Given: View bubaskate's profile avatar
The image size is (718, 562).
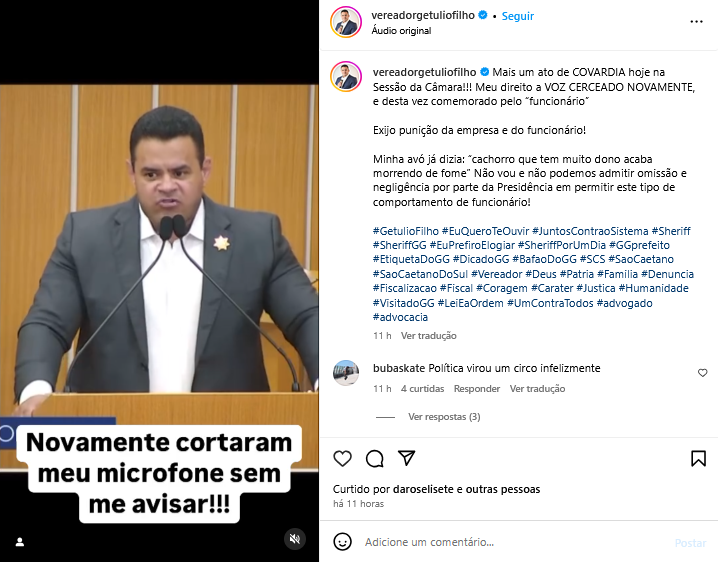Looking at the screenshot, I should [x=346, y=373].
